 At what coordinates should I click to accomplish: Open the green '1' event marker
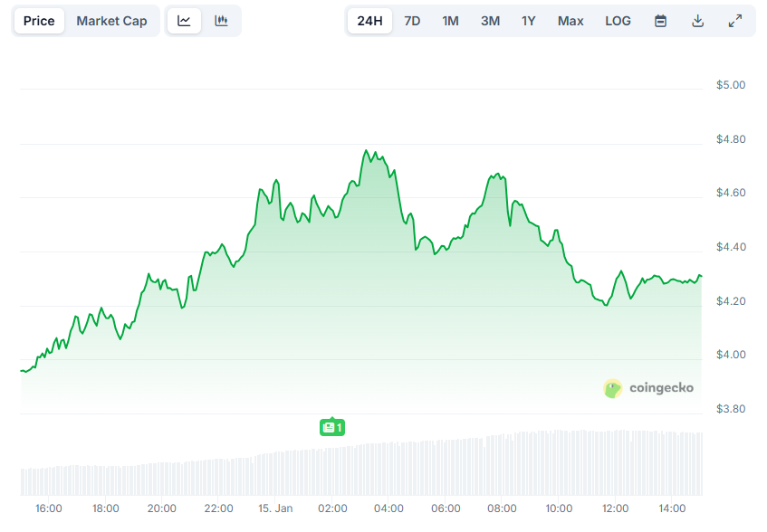(x=332, y=427)
